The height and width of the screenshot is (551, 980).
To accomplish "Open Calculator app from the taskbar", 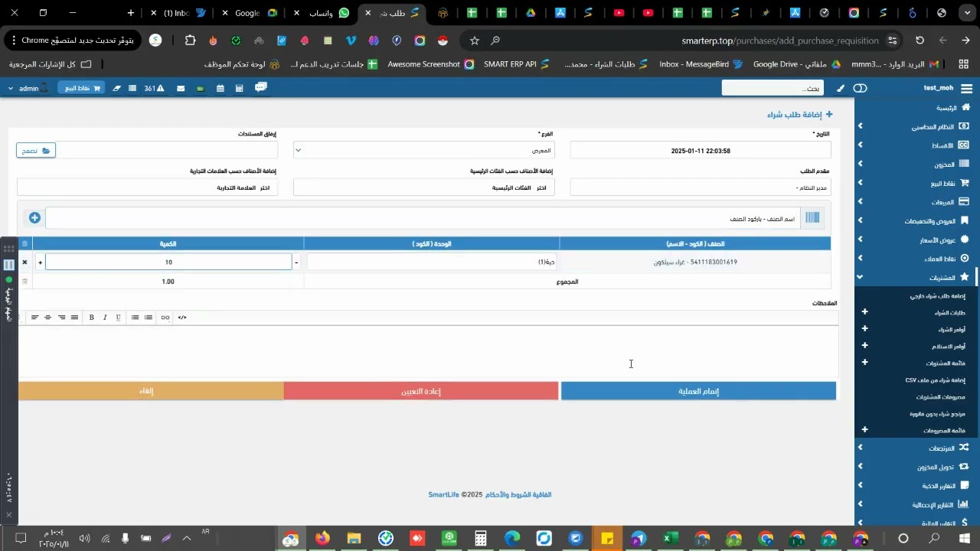I will [x=481, y=539].
